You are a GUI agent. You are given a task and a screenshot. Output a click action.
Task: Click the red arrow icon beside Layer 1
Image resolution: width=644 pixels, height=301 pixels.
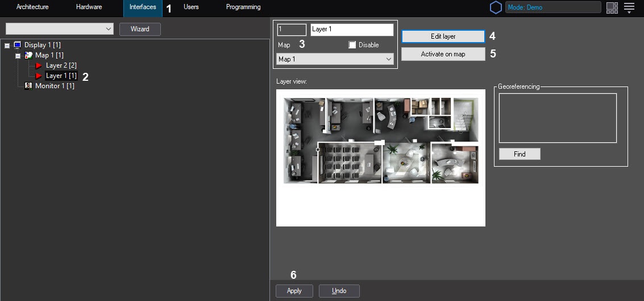pos(39,76)
